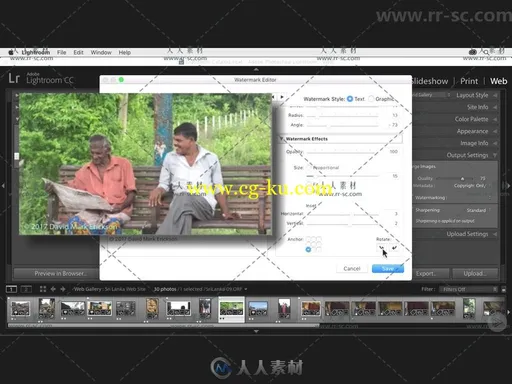Click the Export button
This screenshot has height=384, width=512.
pos(429,274)
